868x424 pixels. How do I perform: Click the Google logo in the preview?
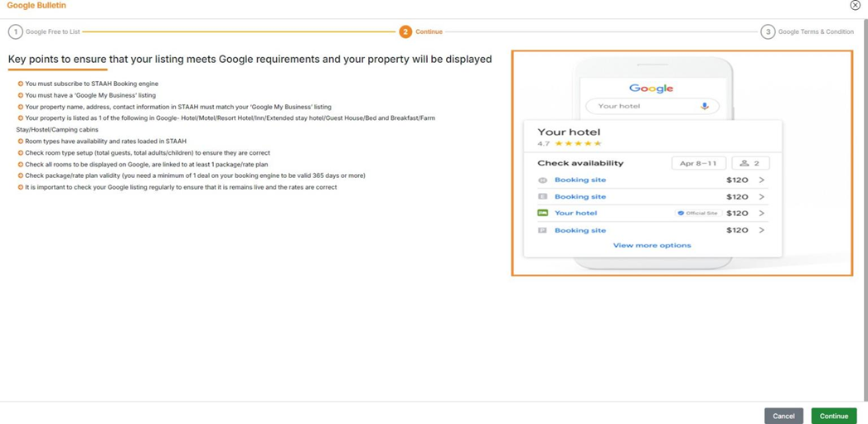(x=651, y=88)
